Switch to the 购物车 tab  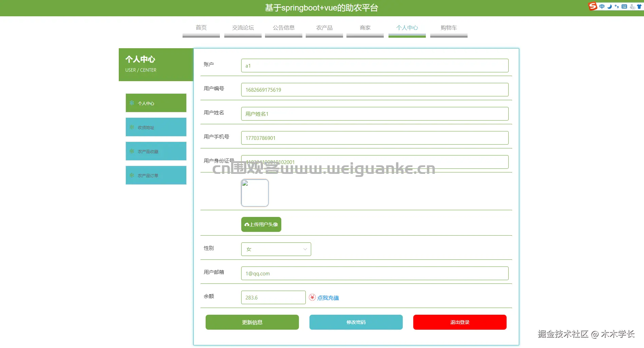click(449, 28)
